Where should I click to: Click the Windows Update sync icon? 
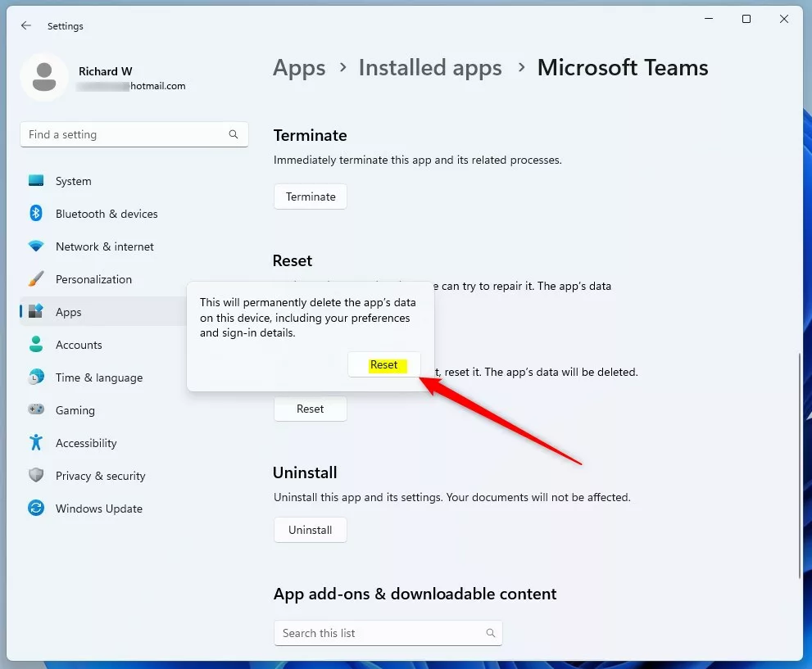[36, 508]
